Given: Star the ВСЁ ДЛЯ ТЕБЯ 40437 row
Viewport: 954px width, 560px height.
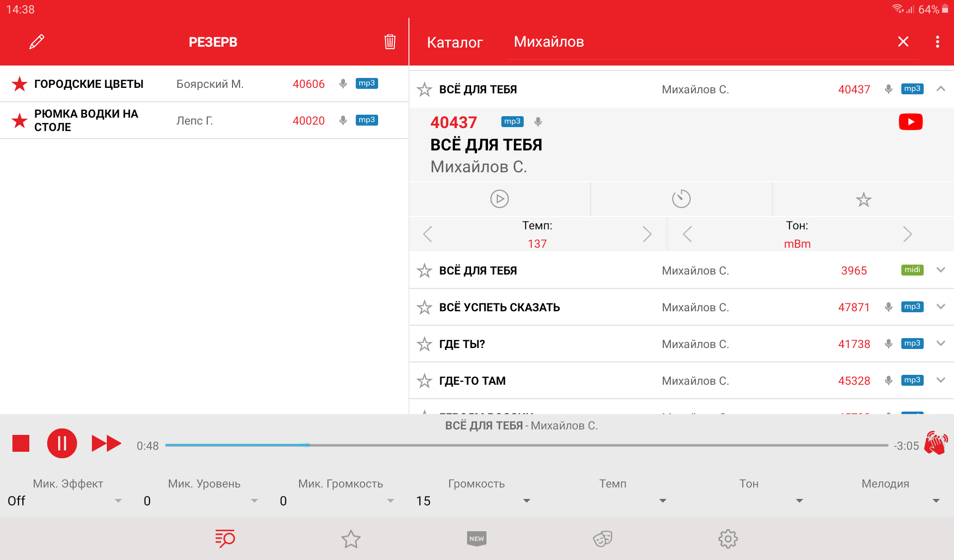Looking at the screenshot, I should coord(424,89).
